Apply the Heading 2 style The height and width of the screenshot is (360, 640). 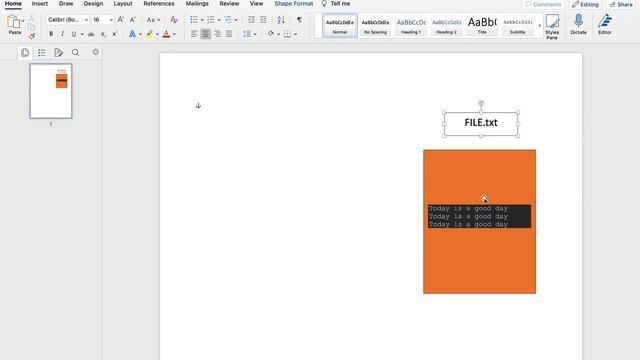coord(447,26)
